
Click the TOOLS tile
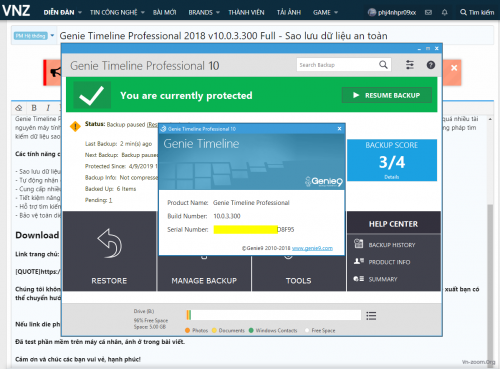click(299, 280)
